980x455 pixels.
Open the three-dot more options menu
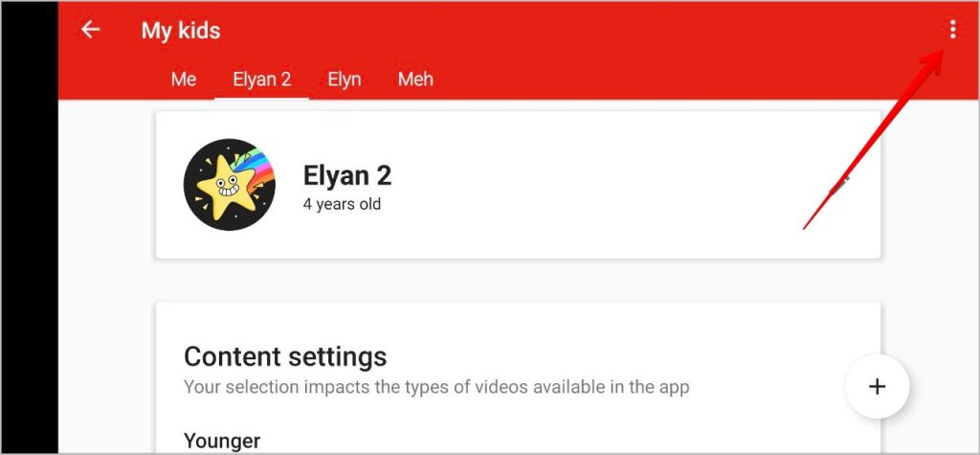coord(952,30)
